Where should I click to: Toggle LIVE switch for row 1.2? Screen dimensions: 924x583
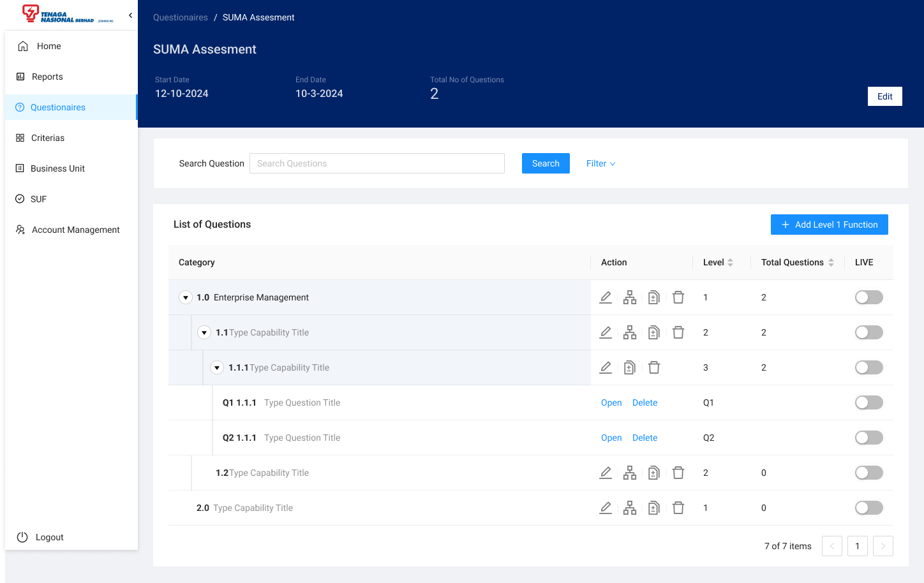point(869,473)
